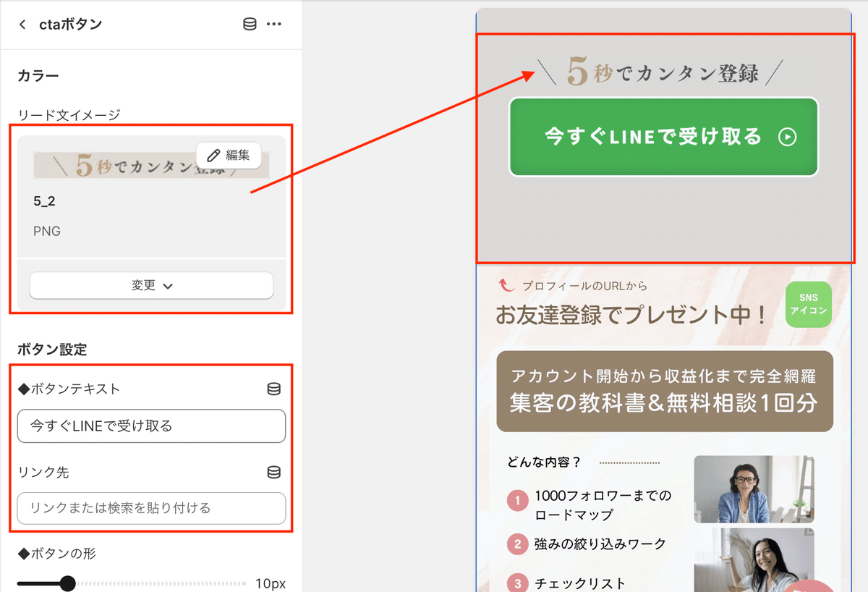This screenshot has height=592, width=868.
Task: Click the photo of woman with glasses
Action: point(754,489)
